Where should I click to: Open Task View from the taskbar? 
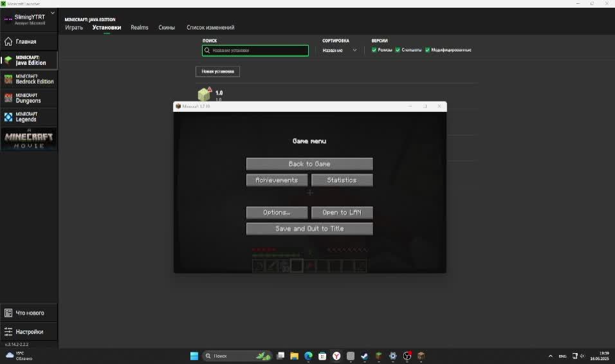(280, 356)
